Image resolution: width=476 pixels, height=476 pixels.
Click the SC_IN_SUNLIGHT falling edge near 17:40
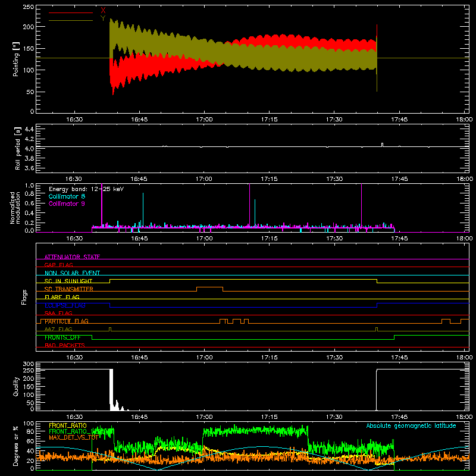[x=377, y=281]
